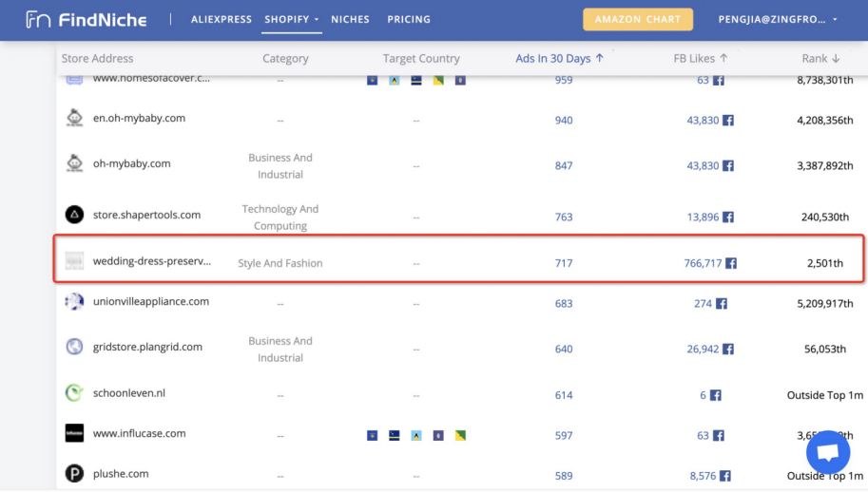Click the last flag in www.influcase.com row

tap(460, 436)
